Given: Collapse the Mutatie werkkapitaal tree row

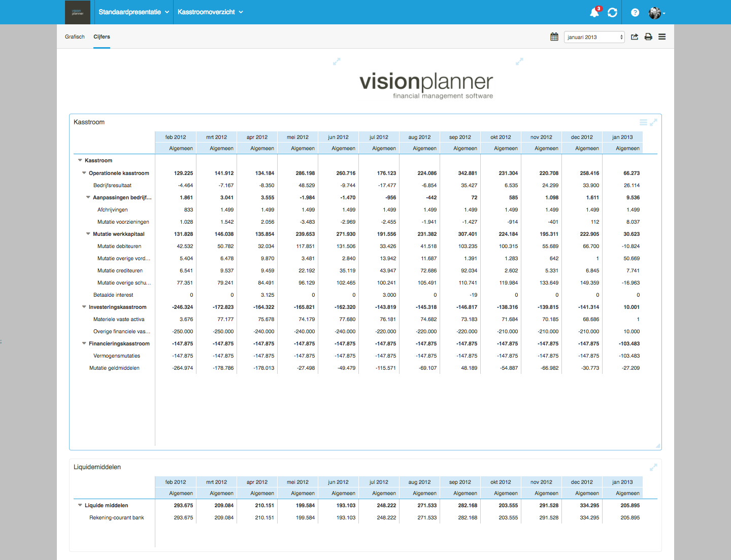Looking at the screenshot, I should pyautogui.click(x=88, y=234).
